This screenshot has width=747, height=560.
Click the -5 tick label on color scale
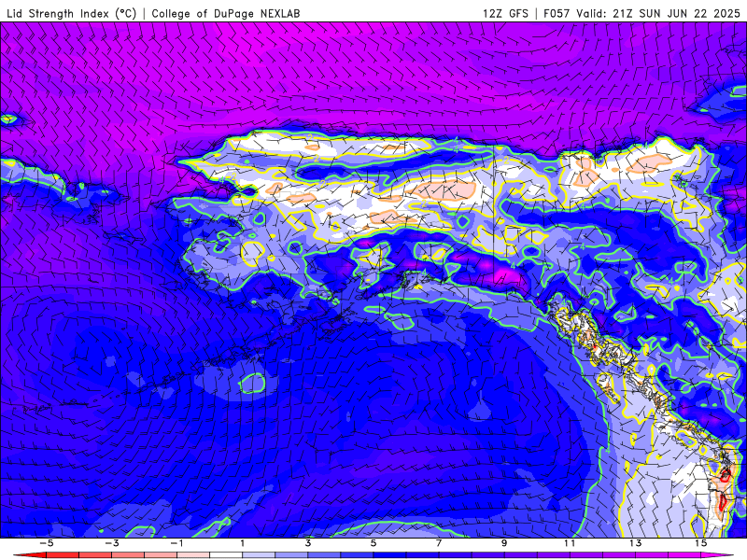click(x=46, y=543)
